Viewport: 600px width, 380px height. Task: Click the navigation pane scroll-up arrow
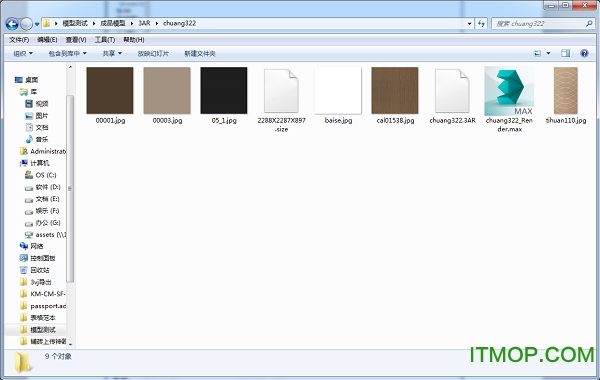[70, 67]
